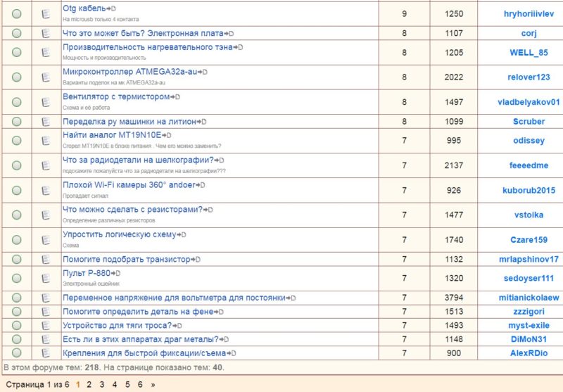Click the status circle beside Крепления для быстрой фиксации/съема
The height and width of the screenshot is (392, 563).
pyautogui.click(x=16, y=353)
